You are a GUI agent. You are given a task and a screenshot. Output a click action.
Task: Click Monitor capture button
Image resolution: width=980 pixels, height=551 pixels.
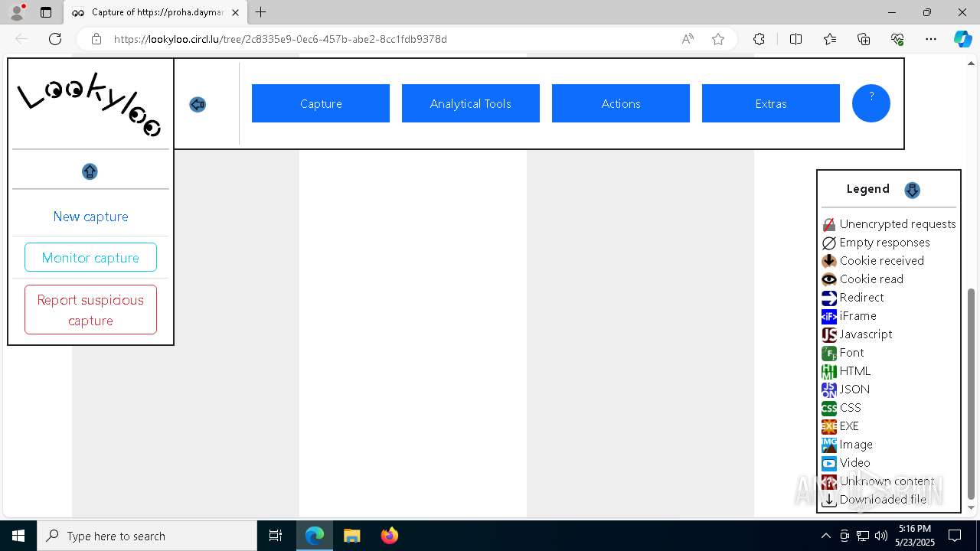[90, 257]
